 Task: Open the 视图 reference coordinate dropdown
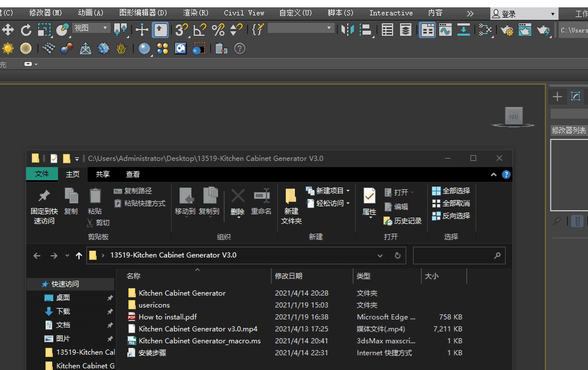(91, 28)
